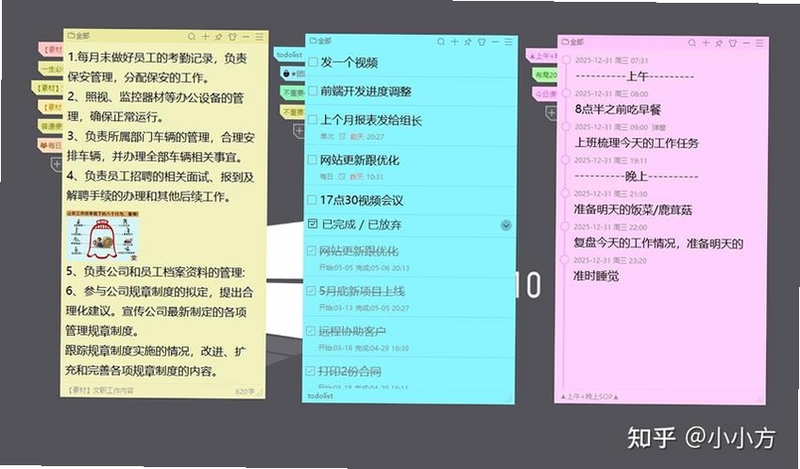
Task: Open the 全部 folder dropdown in the pink note
Action: coord(572,42)
